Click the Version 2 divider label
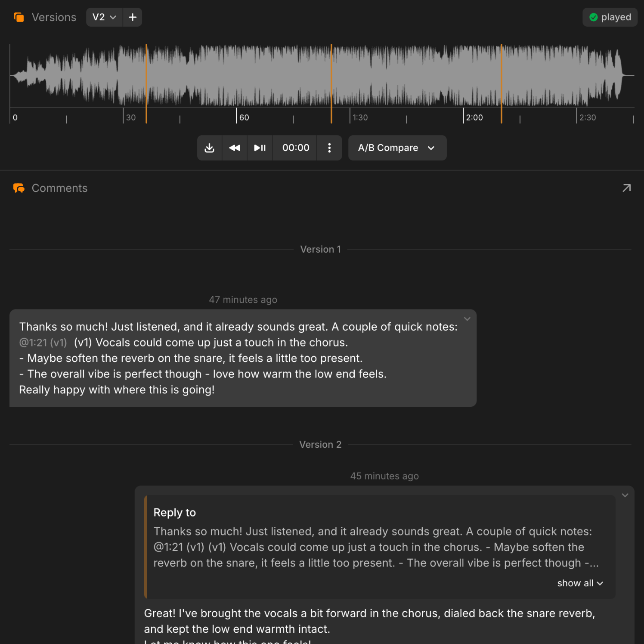Image resolution: width=644 pixels, height=644 pixels. click(320, 445)
